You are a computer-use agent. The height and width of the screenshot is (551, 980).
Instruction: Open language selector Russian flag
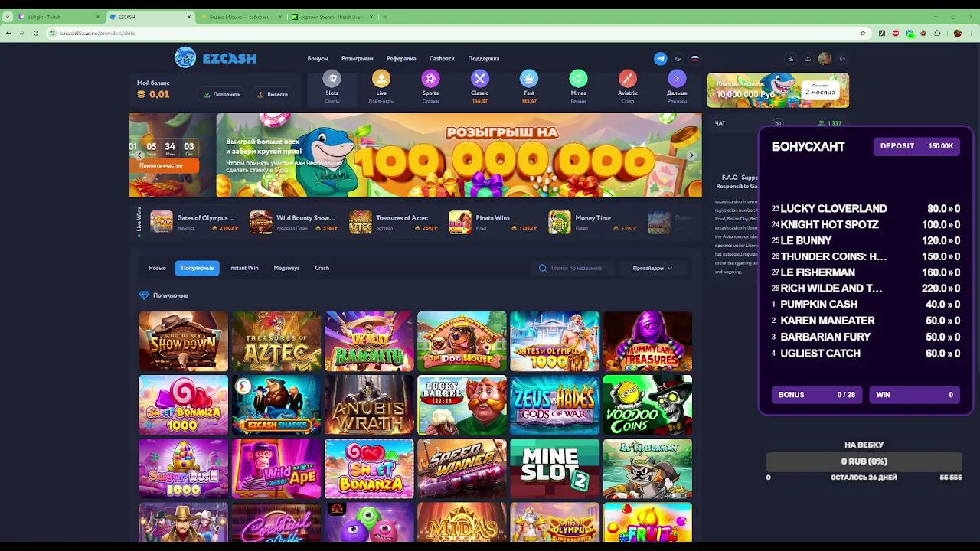pyautogui.click(x=695, y=58)
